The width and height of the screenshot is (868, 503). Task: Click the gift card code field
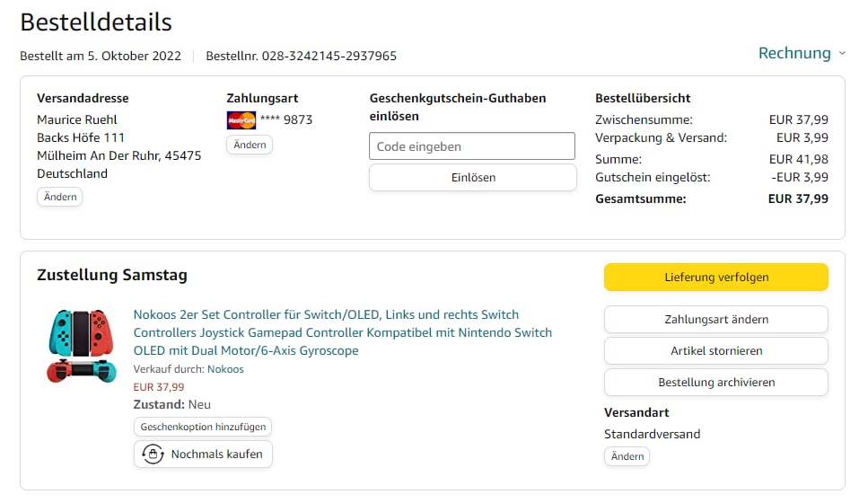click(472, 146)
